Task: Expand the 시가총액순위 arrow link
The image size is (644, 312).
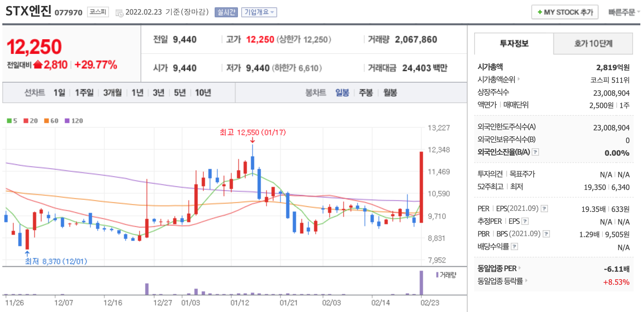Action: [x=518, y=79]
